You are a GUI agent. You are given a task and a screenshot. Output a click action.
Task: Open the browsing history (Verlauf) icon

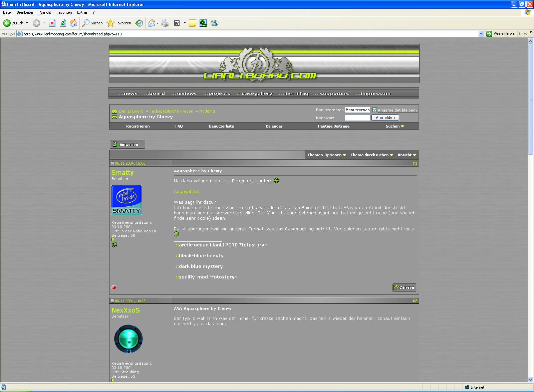coord(139,23)
